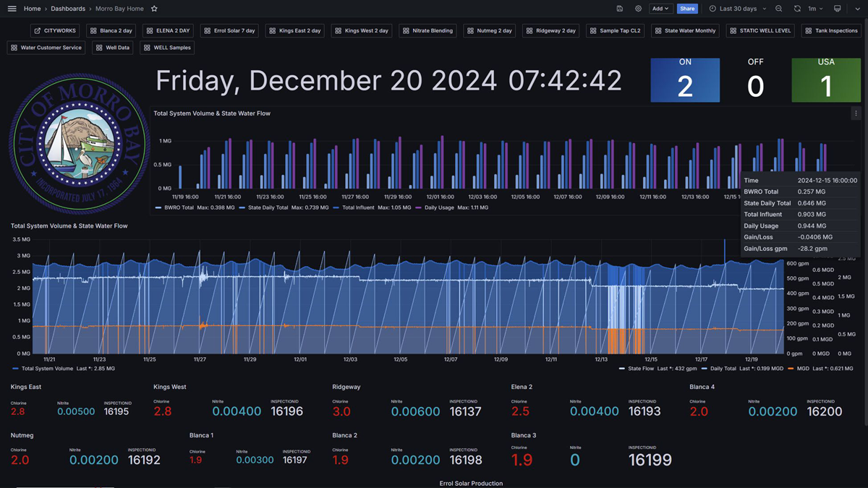Open the Nutmeg 2 day link
This screenshot has width=868, height=488.
pos(490,31)
